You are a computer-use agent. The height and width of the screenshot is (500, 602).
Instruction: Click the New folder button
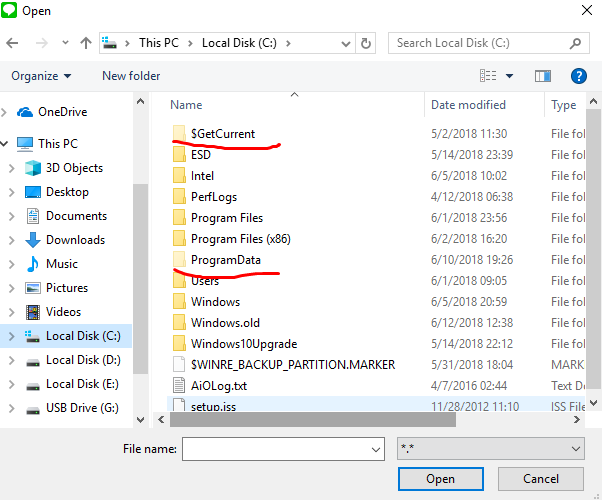coord(131,76)
